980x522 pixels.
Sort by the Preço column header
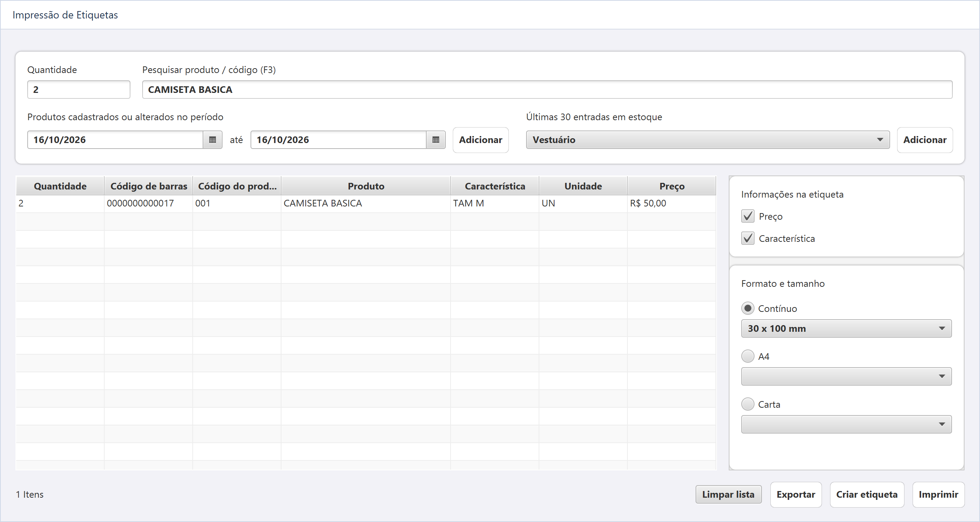(672, 186)
